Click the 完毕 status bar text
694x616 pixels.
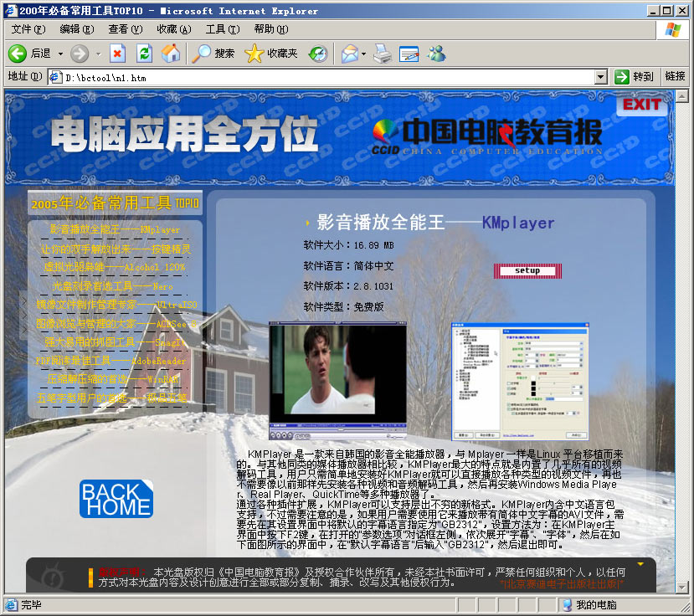click(x=31, y=605)
